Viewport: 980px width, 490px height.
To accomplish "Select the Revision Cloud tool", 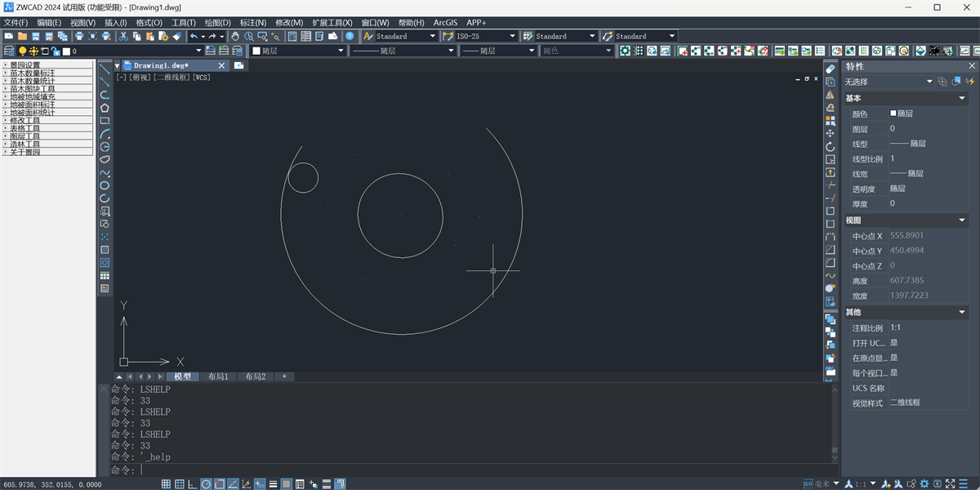I will (x=105, y=159).
